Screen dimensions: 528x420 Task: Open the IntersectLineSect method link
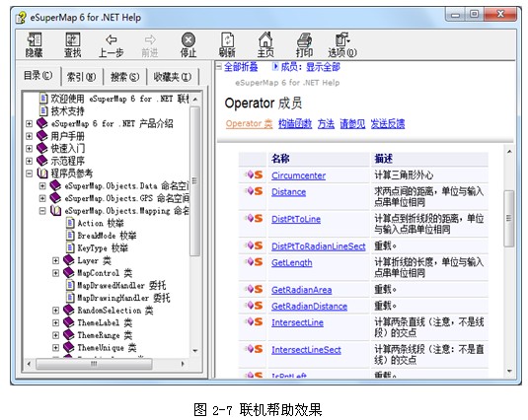(x=306, y=350)
